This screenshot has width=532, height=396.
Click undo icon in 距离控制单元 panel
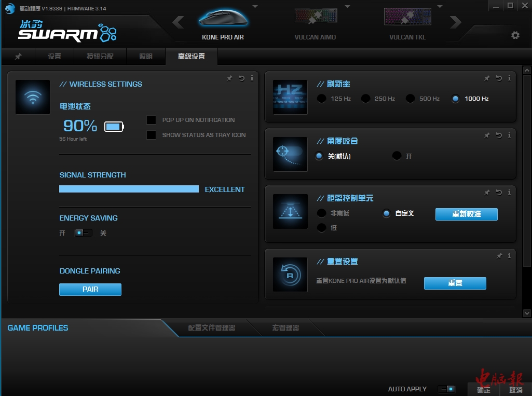pos(498,193)
